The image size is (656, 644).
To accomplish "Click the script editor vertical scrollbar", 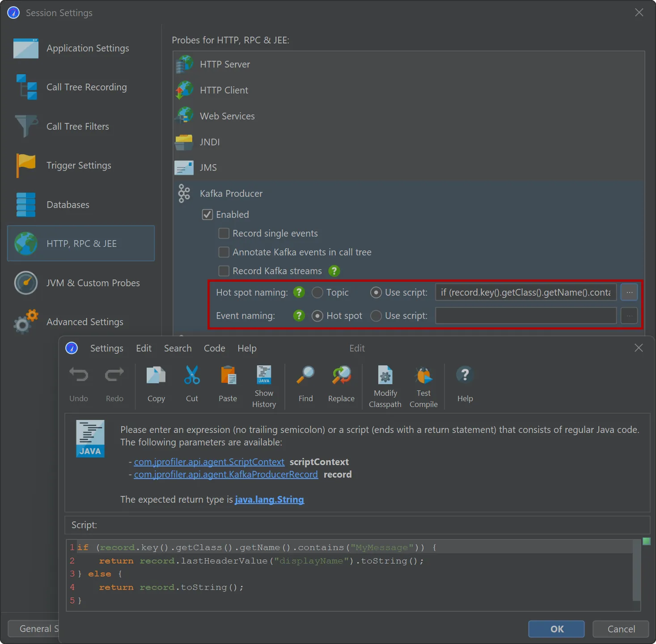I will [636, 570].
